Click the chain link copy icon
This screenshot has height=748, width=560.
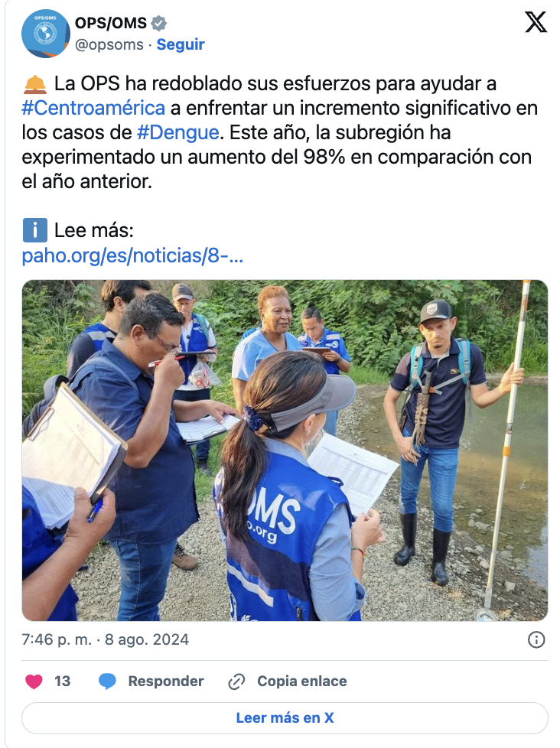[x=236, y=681]
